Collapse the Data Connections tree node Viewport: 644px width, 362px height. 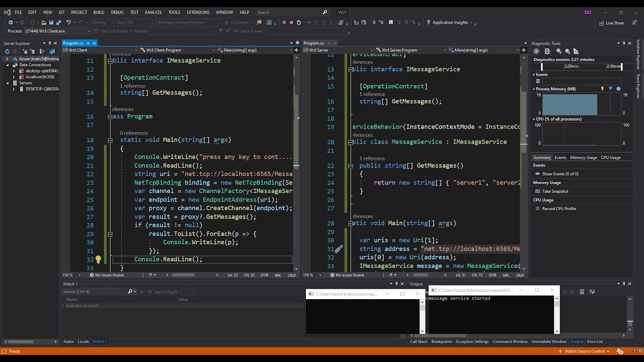tap(7, 65)
